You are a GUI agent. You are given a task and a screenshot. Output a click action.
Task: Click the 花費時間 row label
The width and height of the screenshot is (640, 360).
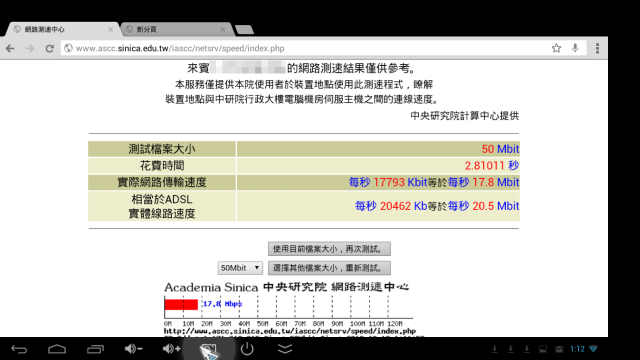162,166
